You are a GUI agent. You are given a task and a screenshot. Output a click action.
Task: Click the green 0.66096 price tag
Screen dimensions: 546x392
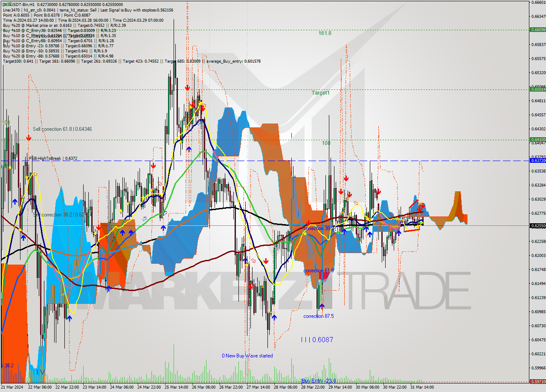point(537,30)
